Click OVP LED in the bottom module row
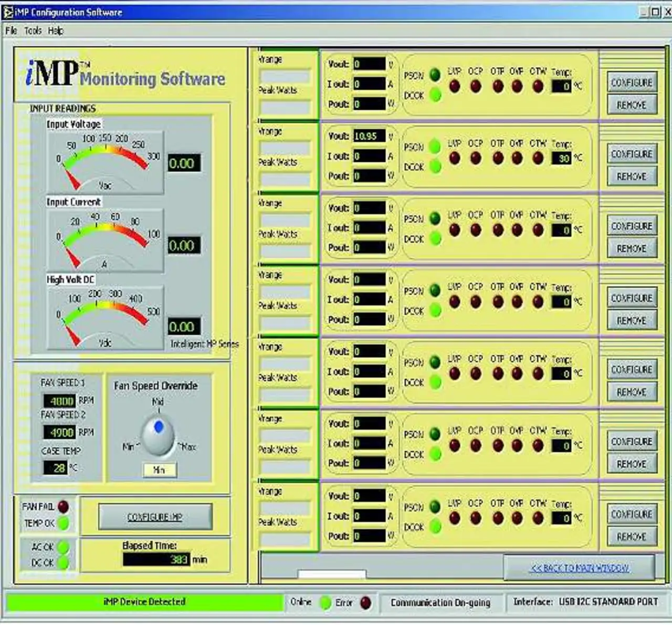The height and width of the screenshot is (625, 672). [517, 518]
